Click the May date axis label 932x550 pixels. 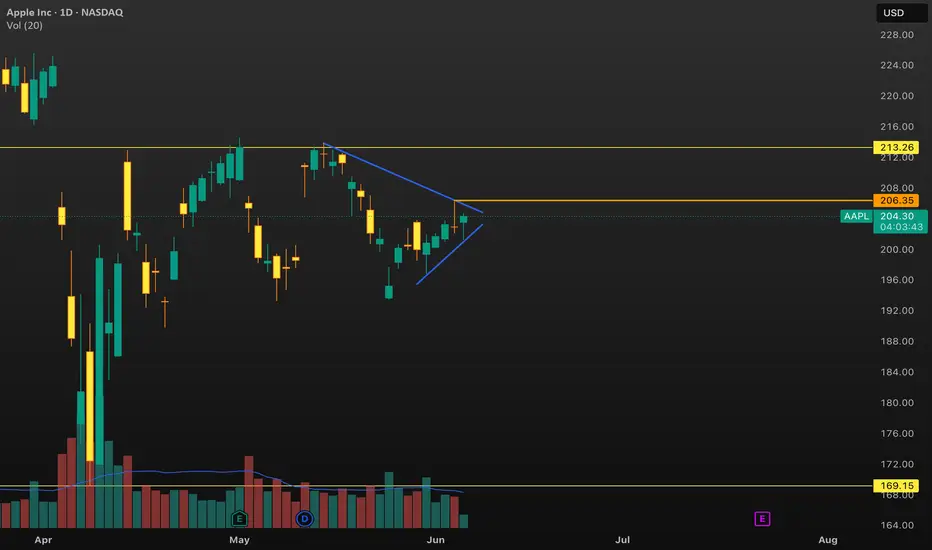pos(239,540)
